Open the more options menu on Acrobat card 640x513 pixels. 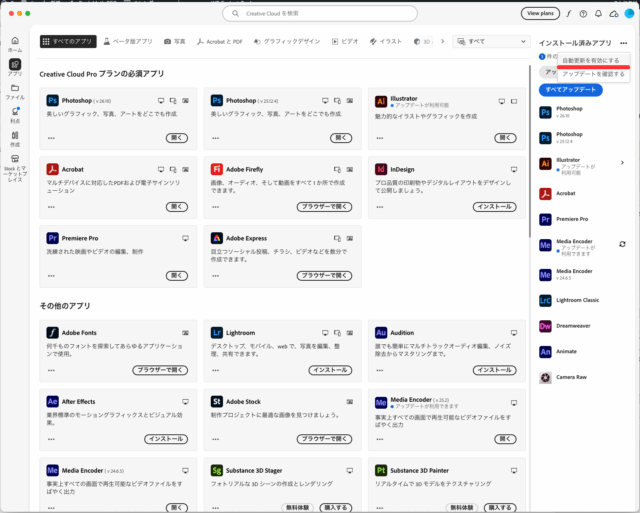51,207
